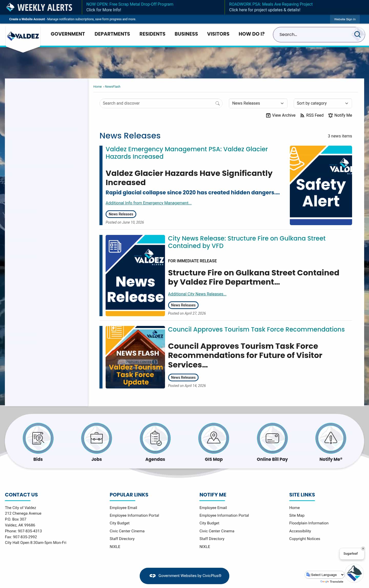Click News Releases tag under fire article
This screenshot has width=369, height=588.
[x=183, y=305]
